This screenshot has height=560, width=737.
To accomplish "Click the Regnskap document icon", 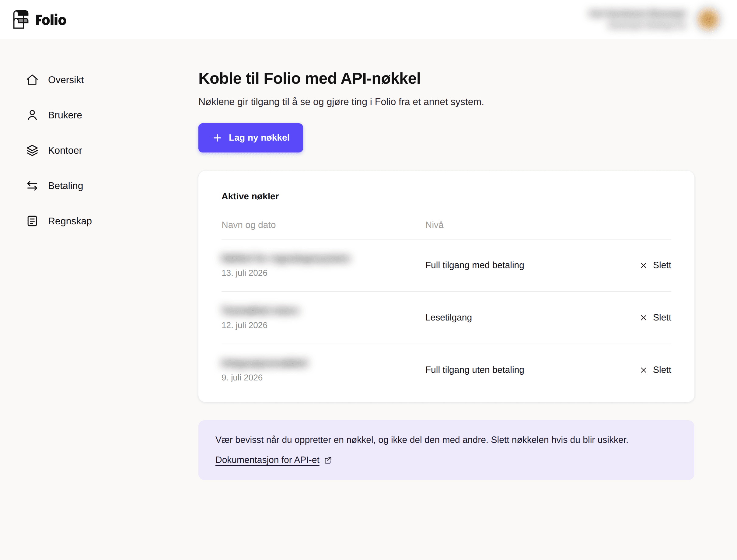I will pyautogui.click(x=32, y=221).
